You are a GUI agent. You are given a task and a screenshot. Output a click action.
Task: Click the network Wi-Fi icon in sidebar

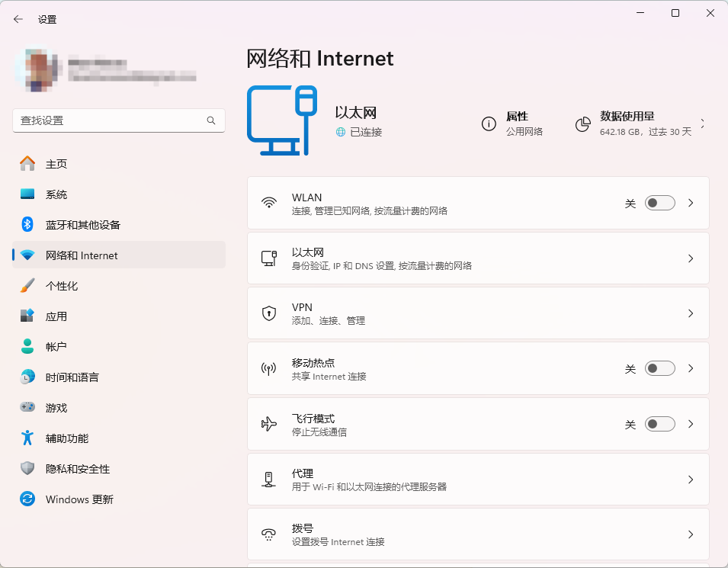27,255
